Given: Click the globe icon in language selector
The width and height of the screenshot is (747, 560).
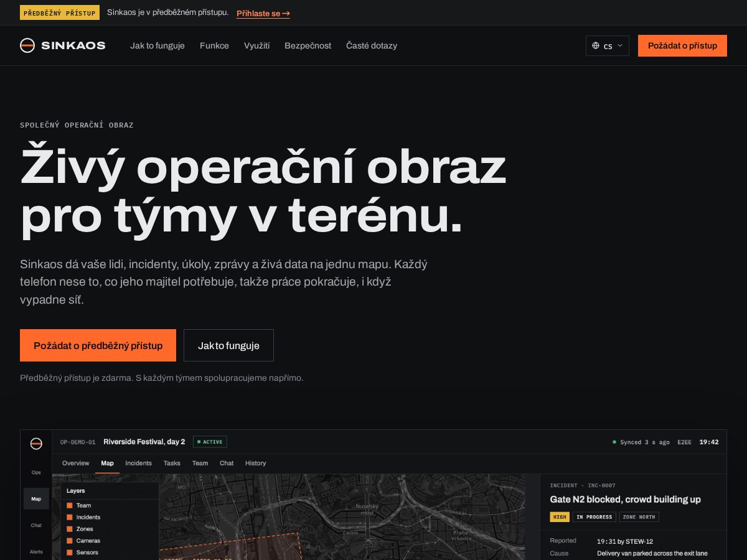Looking at the screenshot, I should (x=596, y=46).
